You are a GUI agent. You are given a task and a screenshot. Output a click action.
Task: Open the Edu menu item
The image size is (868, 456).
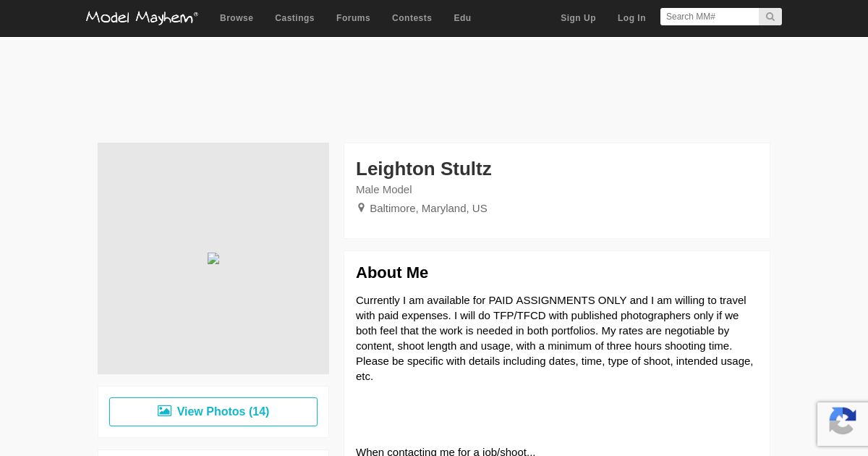(x=462, y=18)
